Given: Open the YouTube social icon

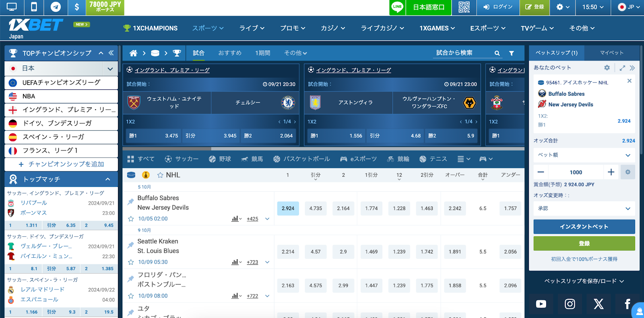Looking at the screenshot, I should pyautogui.click(x=541, y=304).
